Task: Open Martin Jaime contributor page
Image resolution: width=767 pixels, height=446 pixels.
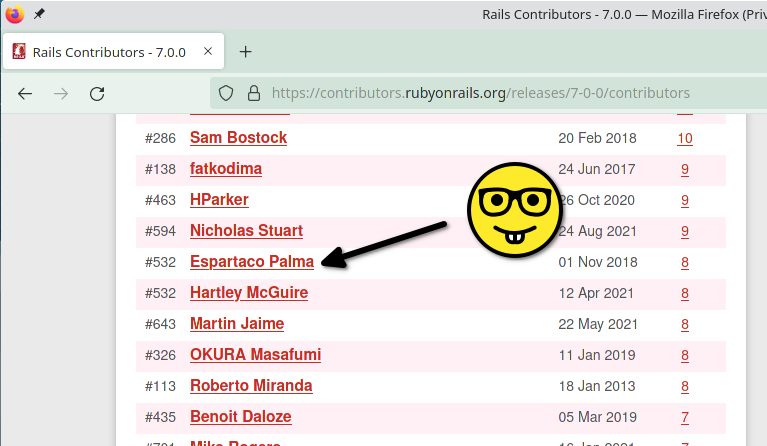Action: 237,324
